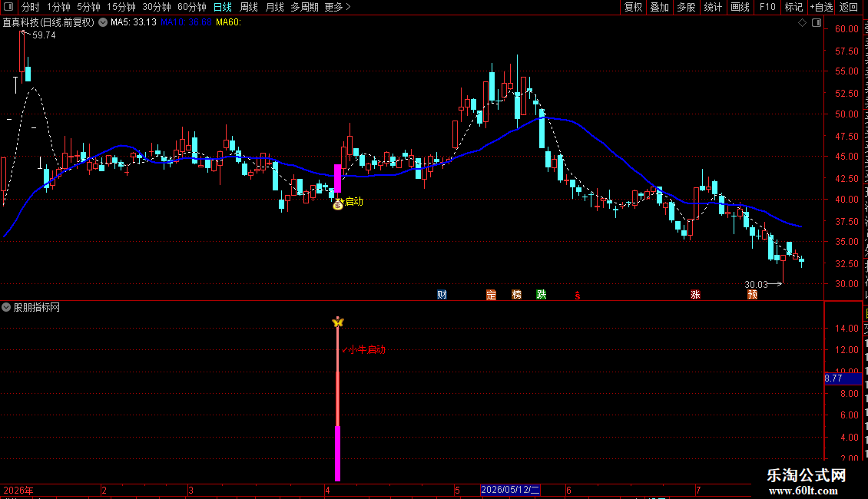Click the 返回 back button

pyautogui.click(x=849, y=7)
